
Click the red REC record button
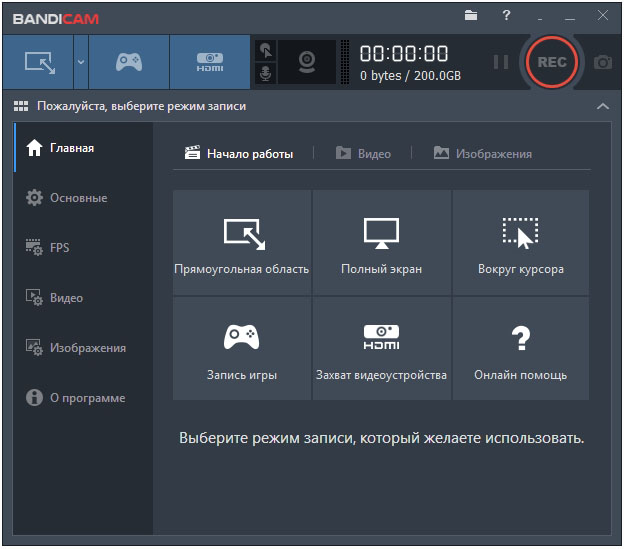pyautogui.click(x=551, y=62)
